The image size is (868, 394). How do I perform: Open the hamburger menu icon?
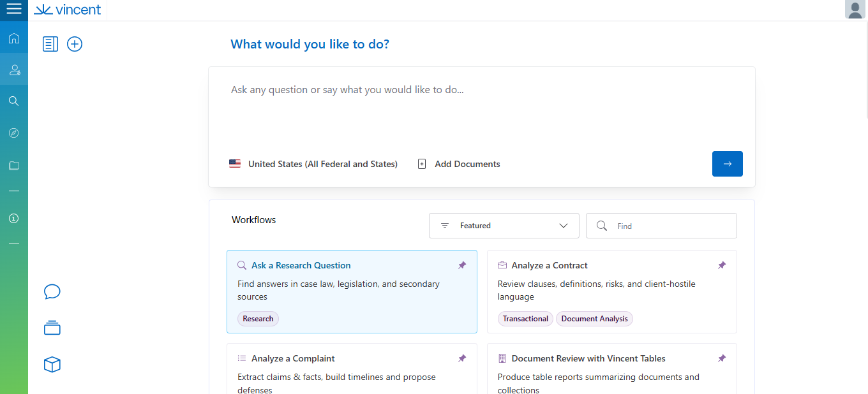point(13,10)
